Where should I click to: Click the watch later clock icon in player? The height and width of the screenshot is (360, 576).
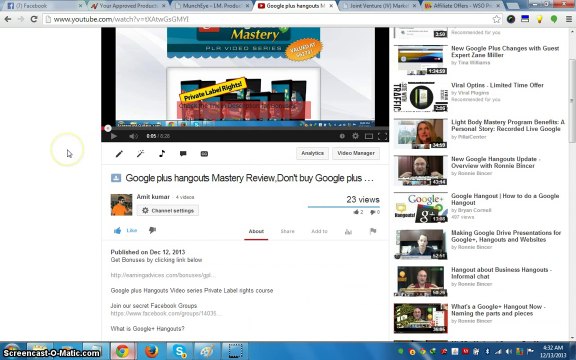tap(342, 136)
